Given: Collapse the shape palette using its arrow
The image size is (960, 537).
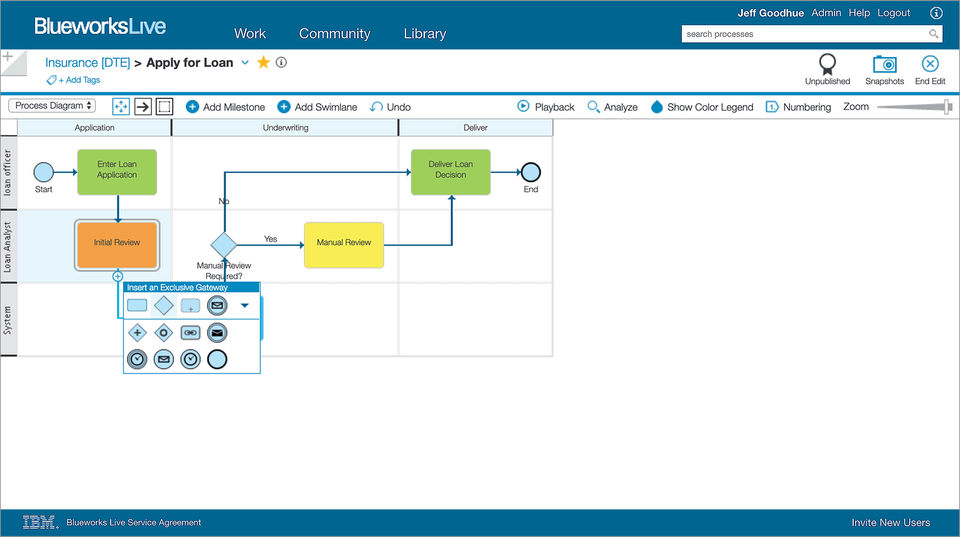Looking at the screenshot, I should pos(244,305).
